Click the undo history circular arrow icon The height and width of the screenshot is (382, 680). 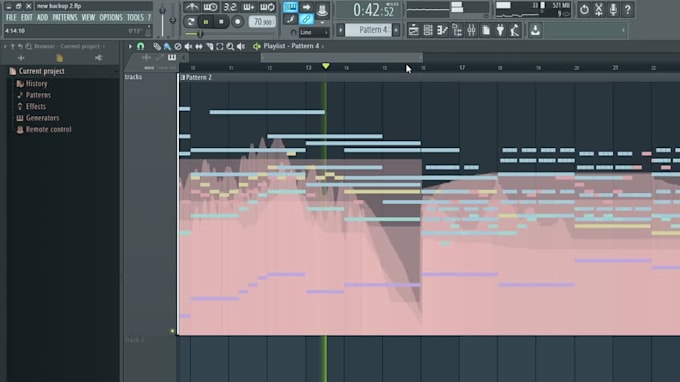click(x=584, y=9)
